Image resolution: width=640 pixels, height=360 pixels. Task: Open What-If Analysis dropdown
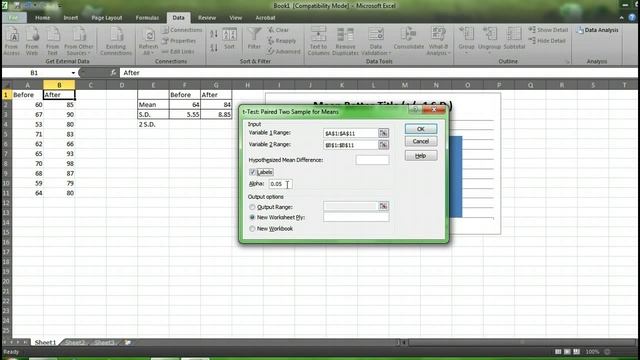(x=438, y=41)
